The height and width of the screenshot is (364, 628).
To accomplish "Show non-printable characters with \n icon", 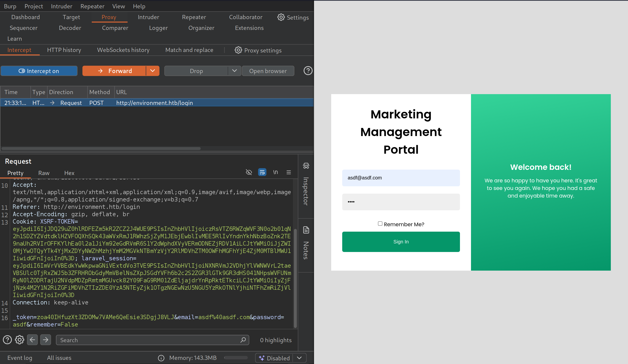I will pos(275,172).
